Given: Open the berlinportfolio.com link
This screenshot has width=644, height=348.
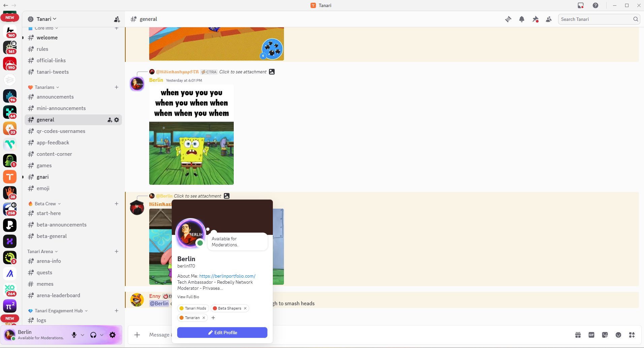Looking at the screenshot, I should (x=227, y=276).
